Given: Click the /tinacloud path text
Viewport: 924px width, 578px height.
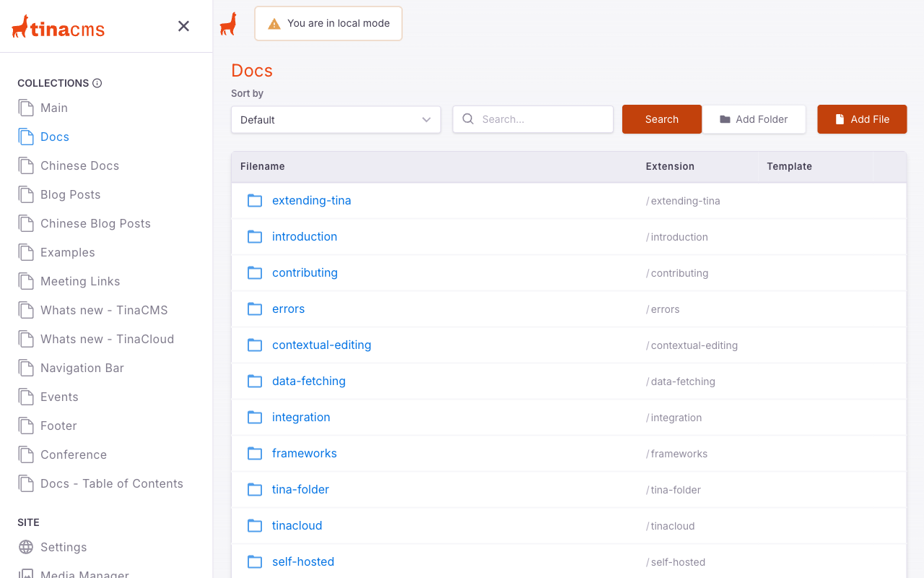Looking at the screenshot, I should 671,526.
